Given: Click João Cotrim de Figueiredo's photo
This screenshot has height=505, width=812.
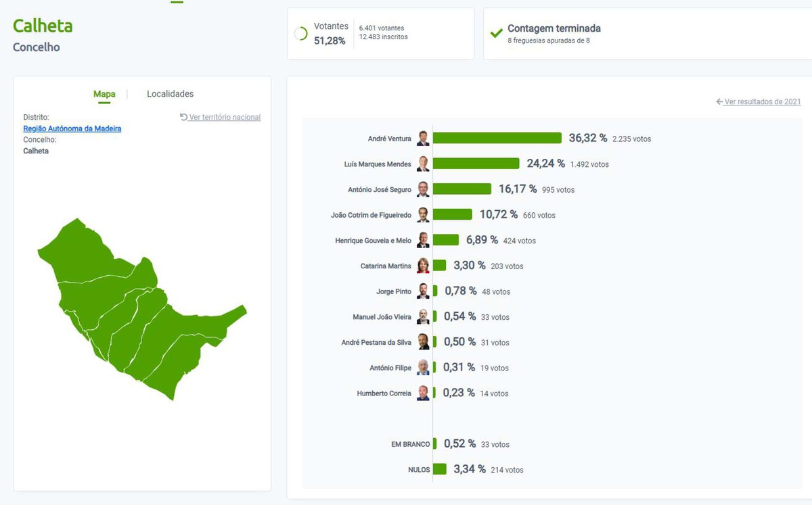Looking at the screenshot, I should pyautogui.click(x=423, y=215).
